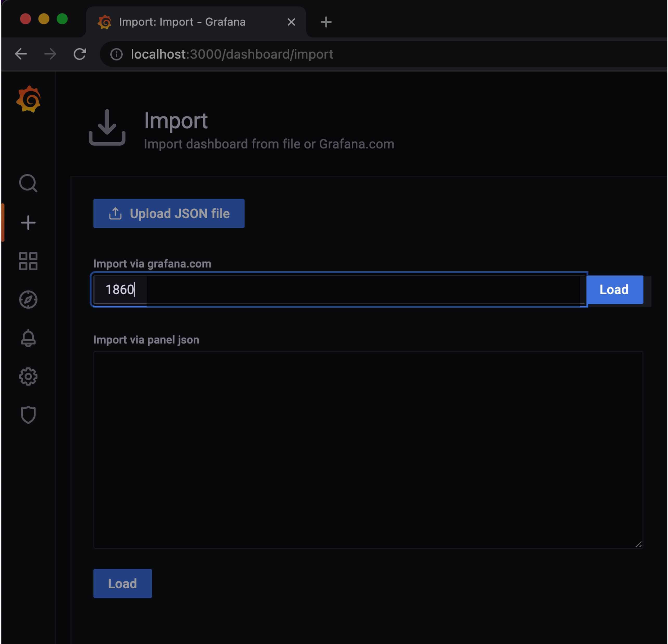Open the Dashboards grid icon
The height and width of the screenshot is (644, 668).
coord(28,261)
